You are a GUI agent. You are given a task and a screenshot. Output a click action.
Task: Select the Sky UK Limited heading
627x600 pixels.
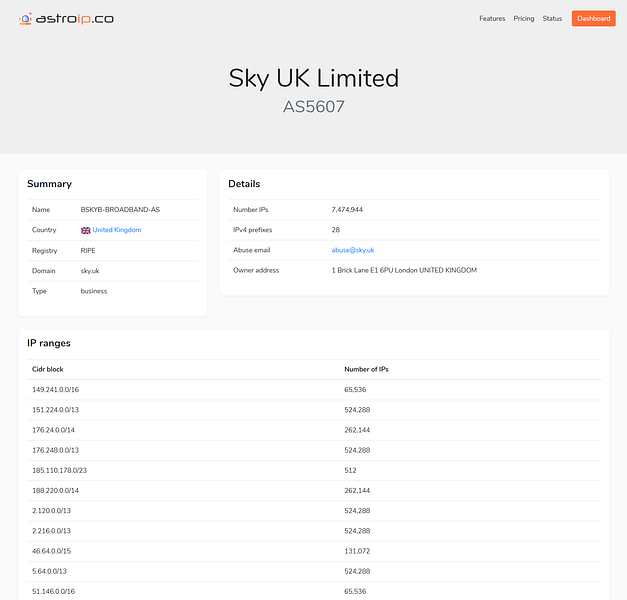tap(314, 78)
